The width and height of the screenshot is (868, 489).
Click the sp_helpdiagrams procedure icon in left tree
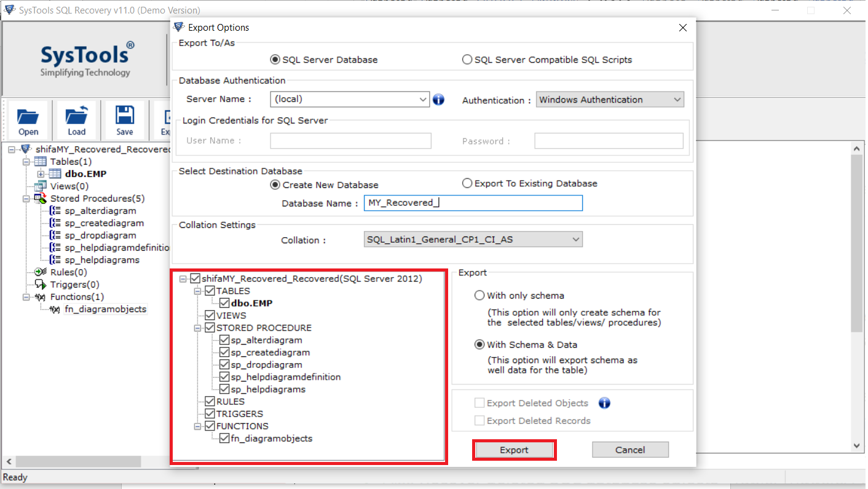point(55,260)
